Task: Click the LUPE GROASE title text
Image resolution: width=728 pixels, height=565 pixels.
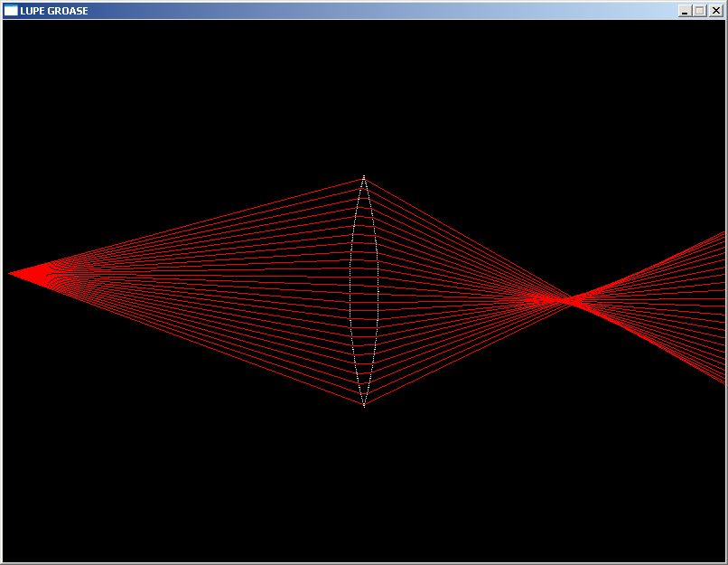Action: pos(54,11)
